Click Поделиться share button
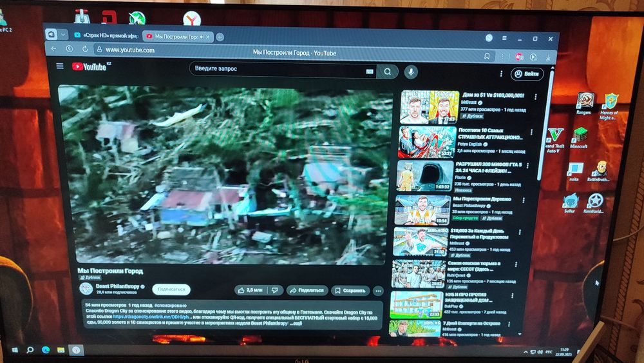The height and width of the screenshot is (363, 644). 307,290
